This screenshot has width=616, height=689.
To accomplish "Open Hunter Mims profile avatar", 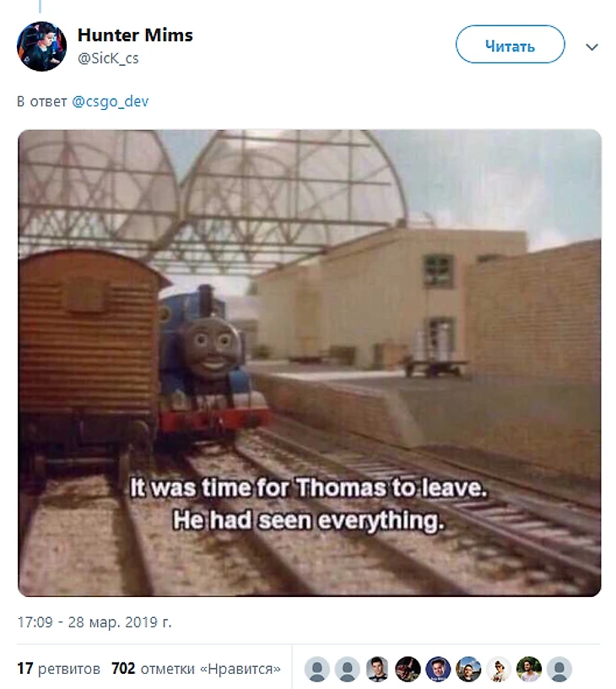I will pos(41,46).
